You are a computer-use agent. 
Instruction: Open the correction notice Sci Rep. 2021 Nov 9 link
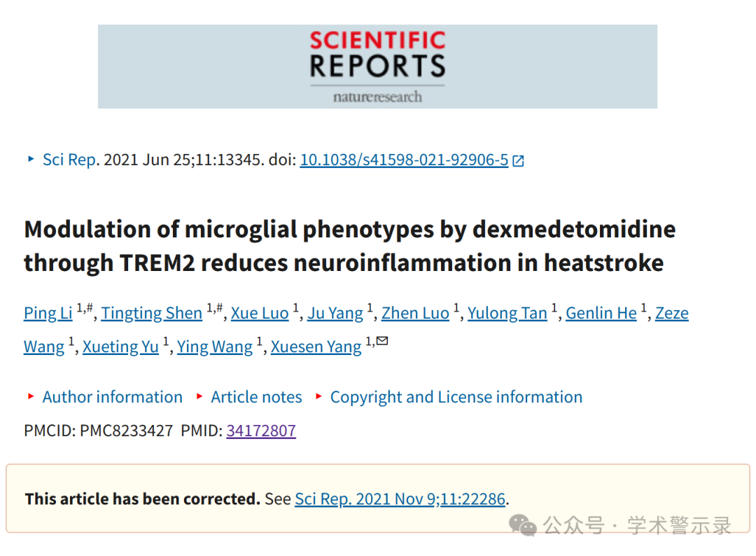pyautogui.click(x=400, y=499)
